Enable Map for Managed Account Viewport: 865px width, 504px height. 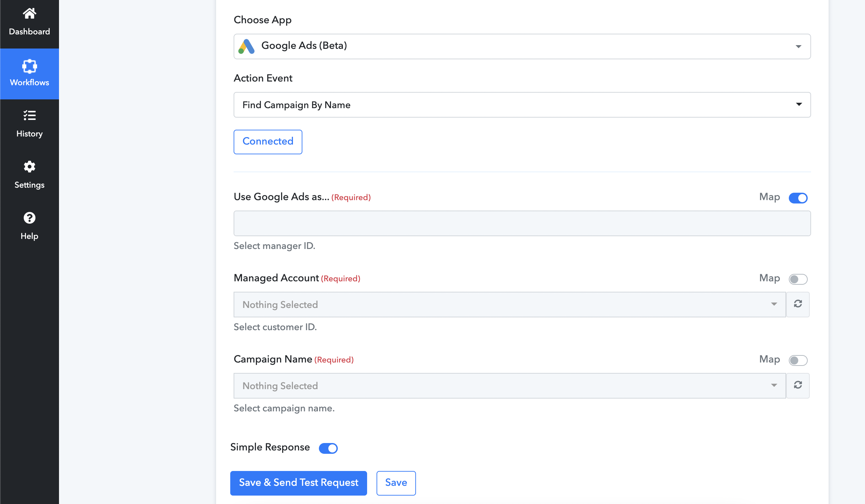click(798, 279)
